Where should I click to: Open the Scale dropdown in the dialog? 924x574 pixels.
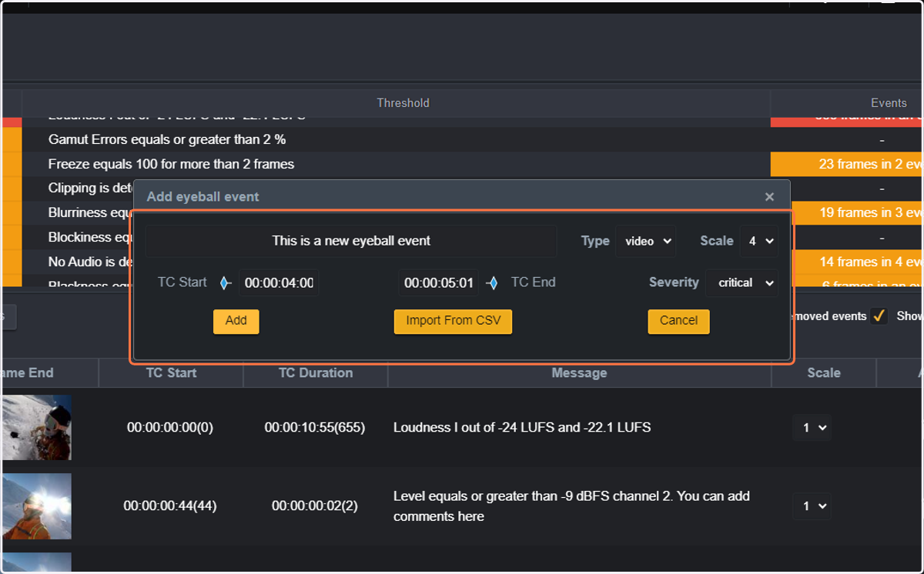[x=758, y=241]
